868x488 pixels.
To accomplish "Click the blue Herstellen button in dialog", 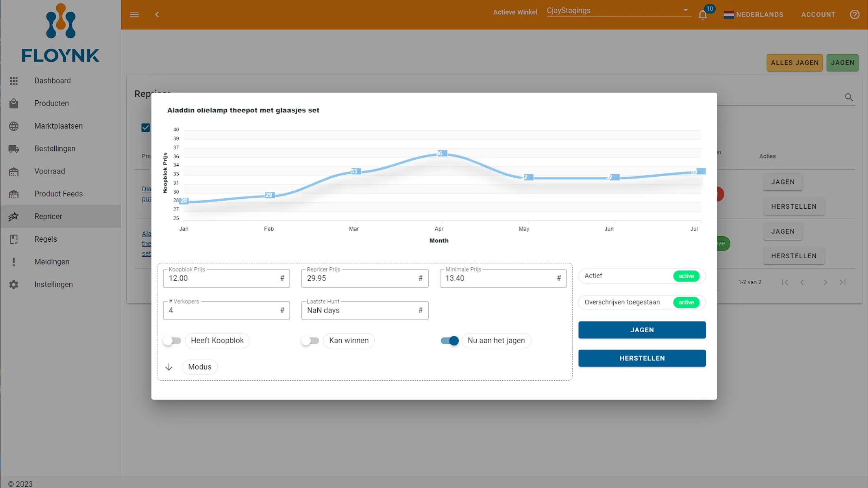I will click(x=642, y=358).
